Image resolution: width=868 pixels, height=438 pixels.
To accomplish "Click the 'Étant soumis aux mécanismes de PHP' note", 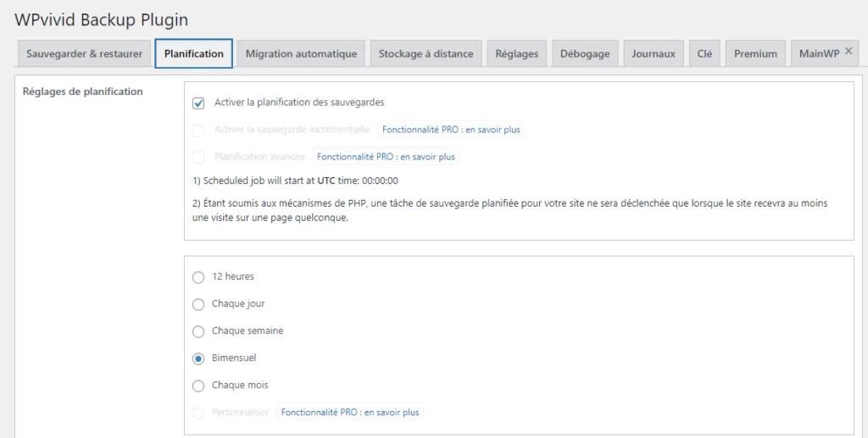I will tap(509, 210).
